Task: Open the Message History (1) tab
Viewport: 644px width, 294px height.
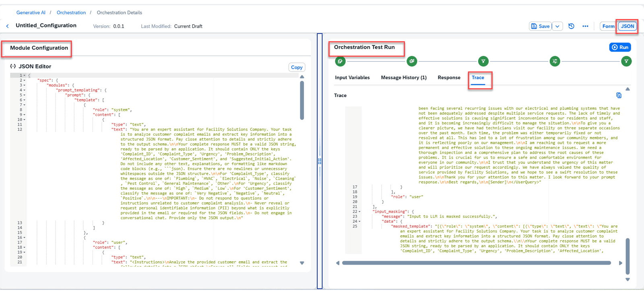Action: tap(404, 78)
